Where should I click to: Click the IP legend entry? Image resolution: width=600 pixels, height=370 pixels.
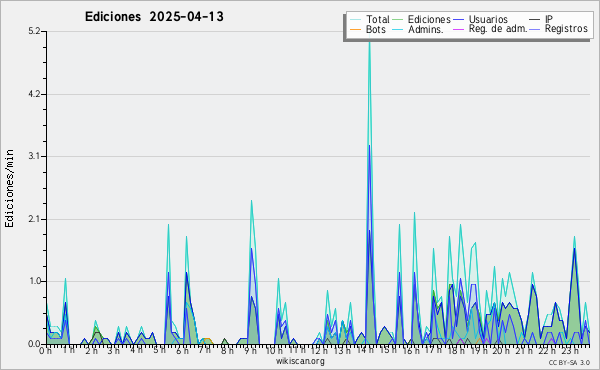(x=549, y=19)
